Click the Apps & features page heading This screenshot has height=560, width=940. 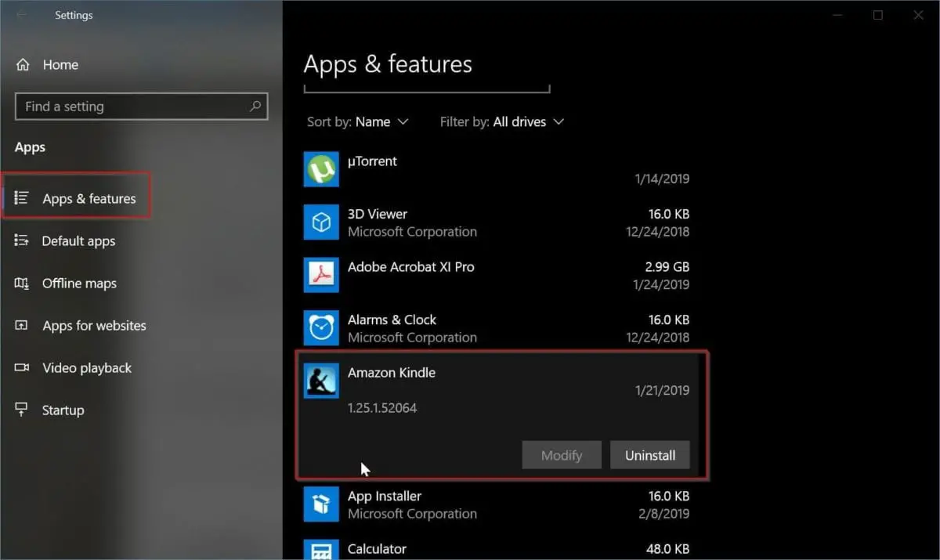pos(388,64)
